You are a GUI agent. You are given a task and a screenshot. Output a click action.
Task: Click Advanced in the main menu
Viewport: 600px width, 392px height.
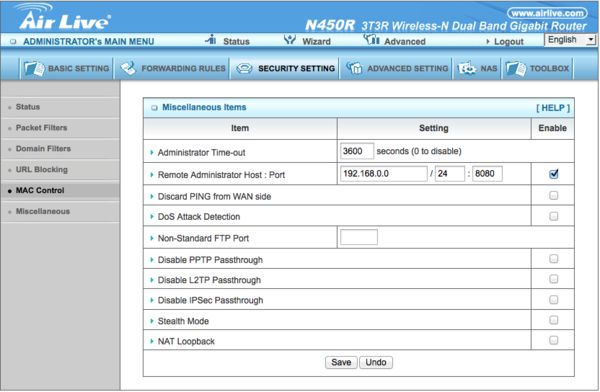(405, 41)
